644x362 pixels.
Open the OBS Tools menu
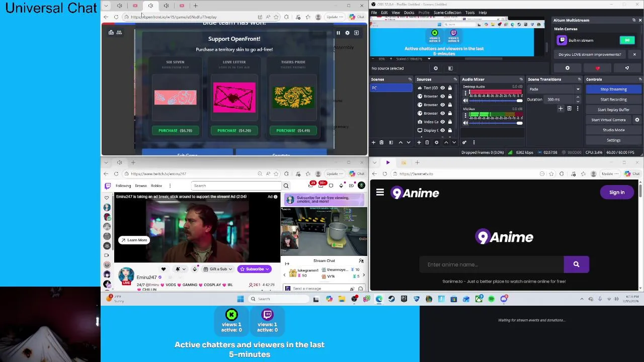tap(470, 13)
